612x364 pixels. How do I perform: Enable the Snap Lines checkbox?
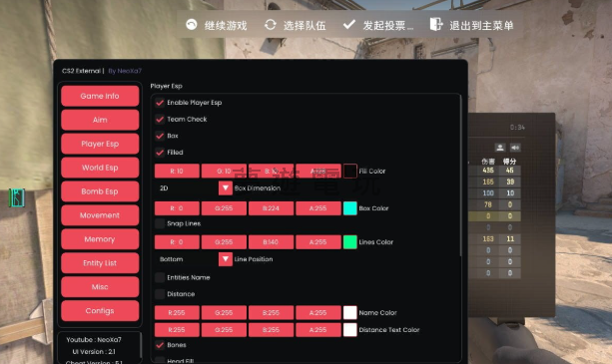[x=160, y=223]
